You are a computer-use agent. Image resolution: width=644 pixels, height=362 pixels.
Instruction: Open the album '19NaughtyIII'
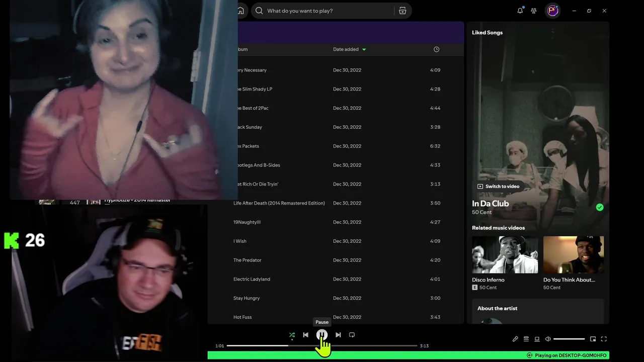click(247, 222)
